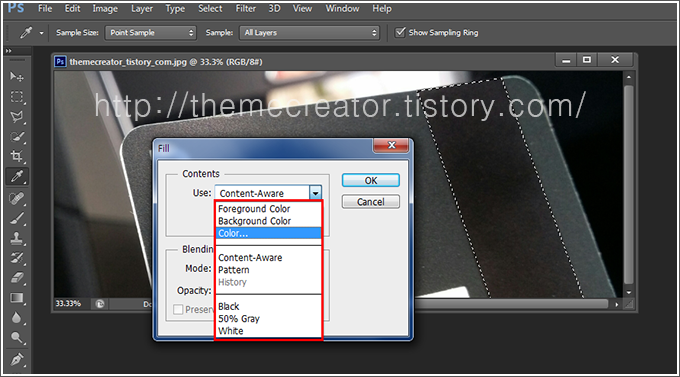This screenshot has width=680, height=377.
Task: Click OK in Fill dialog
Action: [371, 180]
